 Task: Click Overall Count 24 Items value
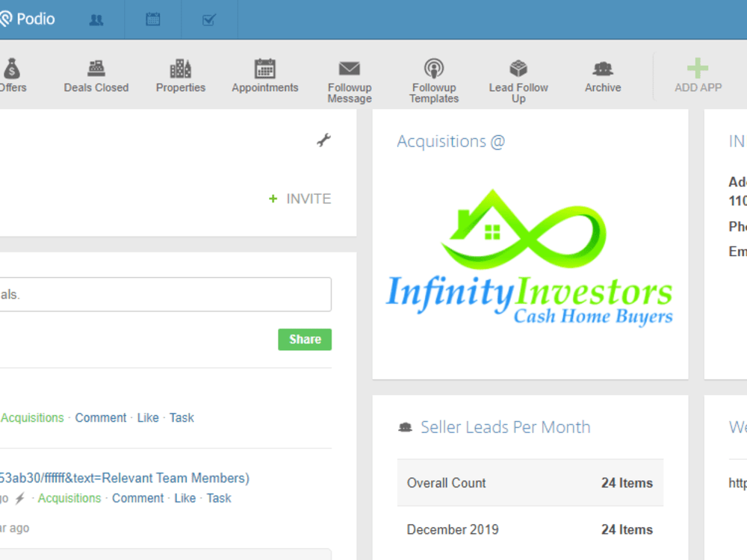pos(627,483)
